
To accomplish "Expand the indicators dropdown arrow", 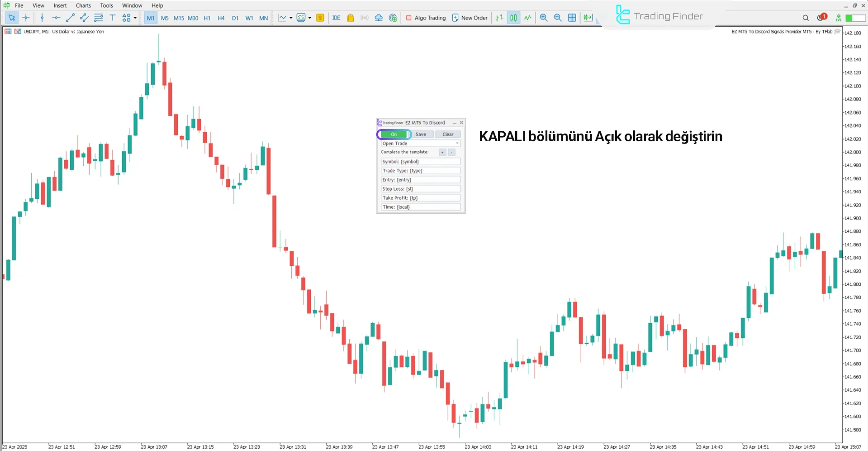I will point(310,18).
